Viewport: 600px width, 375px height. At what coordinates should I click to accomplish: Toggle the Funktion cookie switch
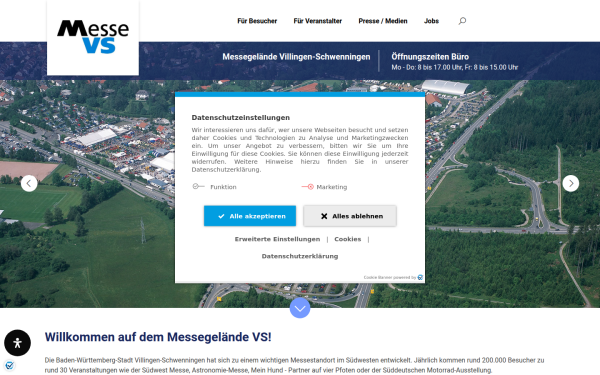click(x=198, y=186)
